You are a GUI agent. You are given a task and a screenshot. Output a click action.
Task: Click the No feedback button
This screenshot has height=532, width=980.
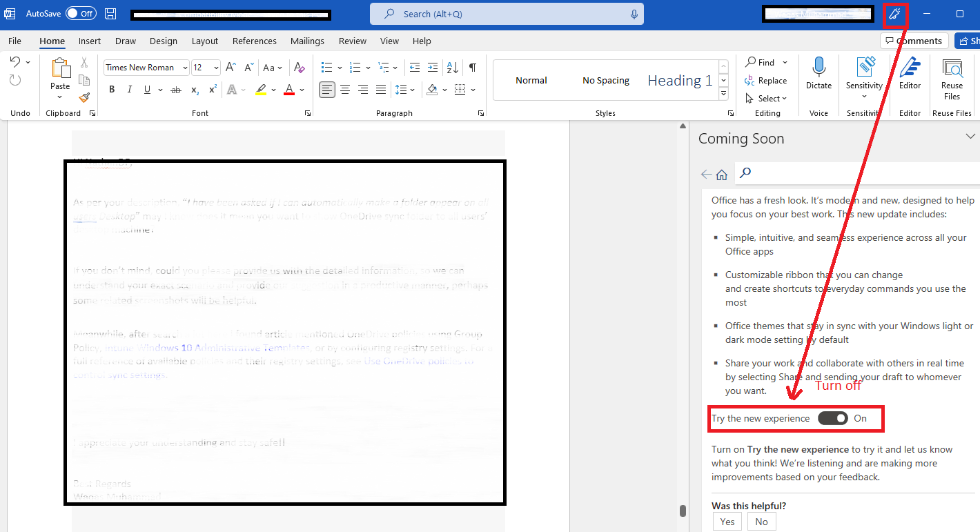click(761, 522)
